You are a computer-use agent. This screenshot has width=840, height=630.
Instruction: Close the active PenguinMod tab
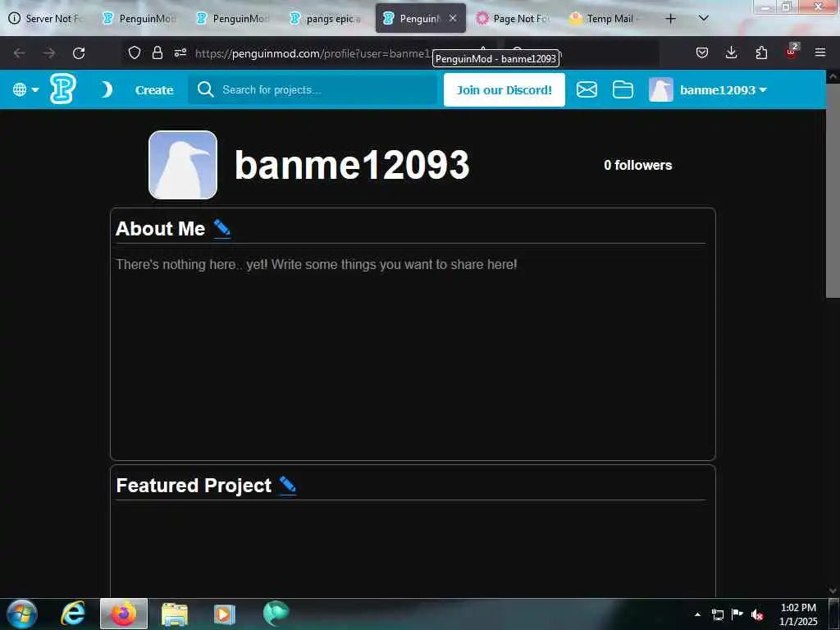click(453, 18)
